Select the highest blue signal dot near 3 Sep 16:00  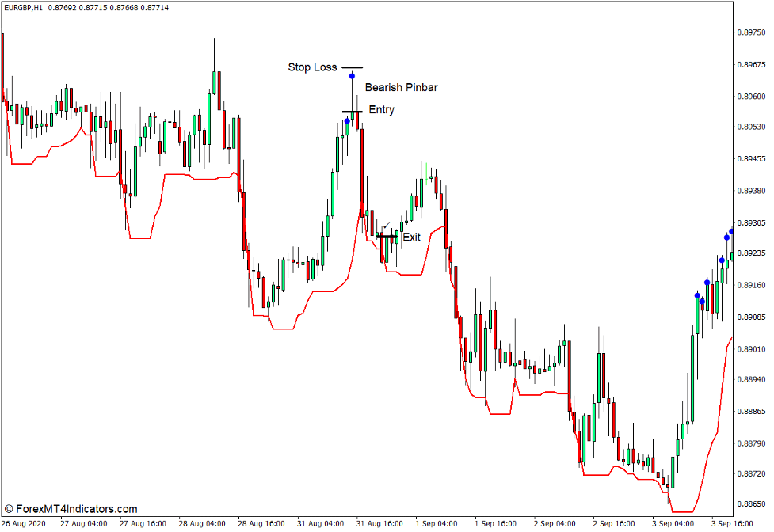[730, 231]
